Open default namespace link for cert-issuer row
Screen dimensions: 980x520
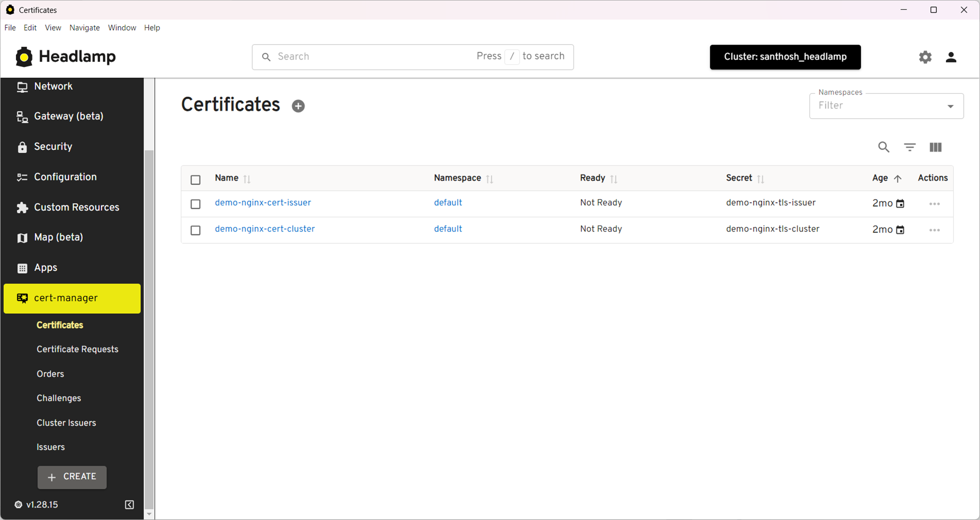(x=448, y=203)
